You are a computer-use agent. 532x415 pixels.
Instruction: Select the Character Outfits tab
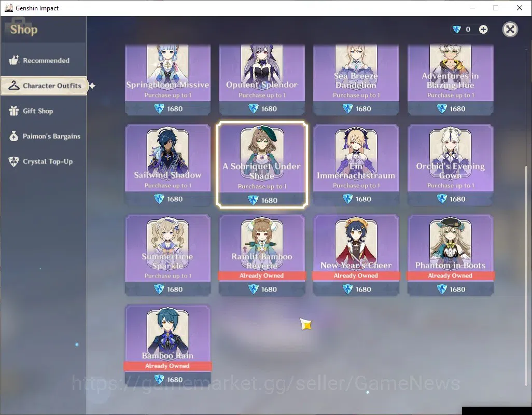44,86
